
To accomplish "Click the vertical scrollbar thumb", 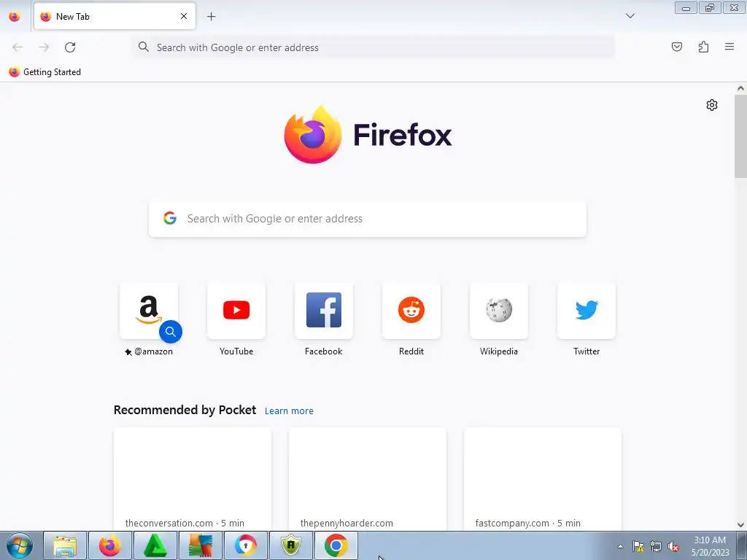I will pos(740,136).
